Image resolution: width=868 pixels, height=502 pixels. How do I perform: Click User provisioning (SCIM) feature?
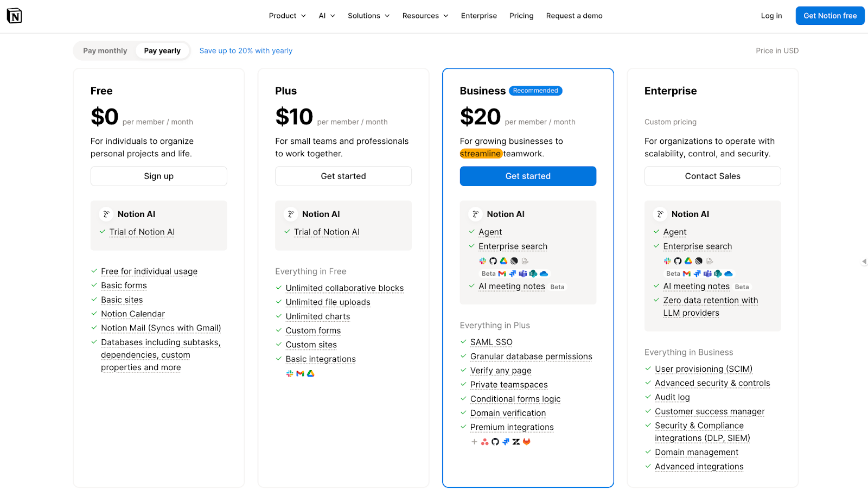(704, 369)
